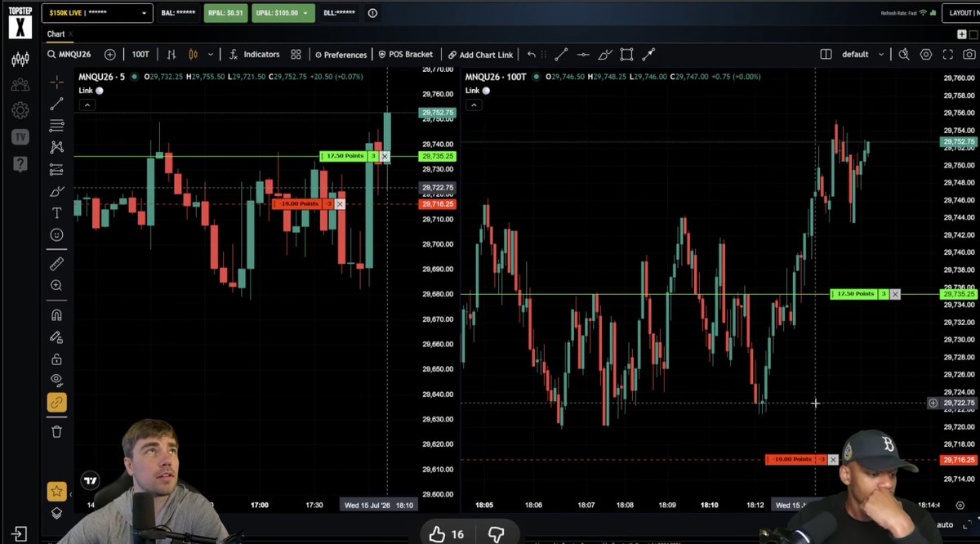Select the candlestick chart type icon
This screenshot has height=544, width=980.
194,55
